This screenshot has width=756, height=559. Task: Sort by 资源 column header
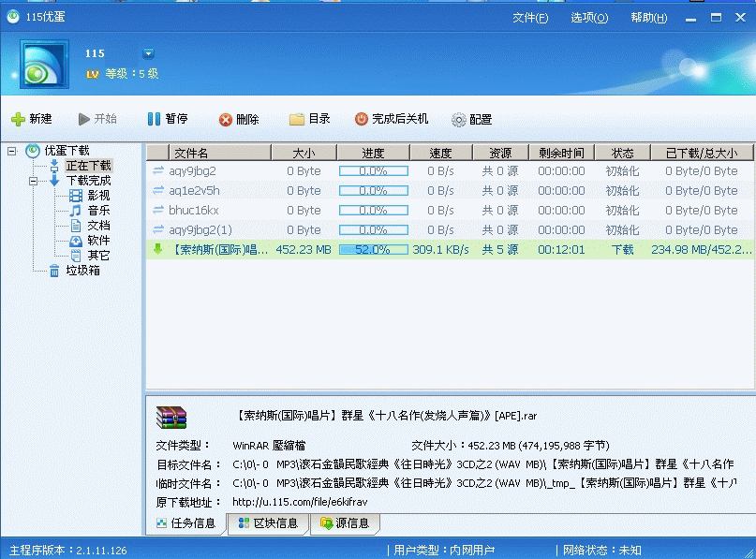click(500, 153)
